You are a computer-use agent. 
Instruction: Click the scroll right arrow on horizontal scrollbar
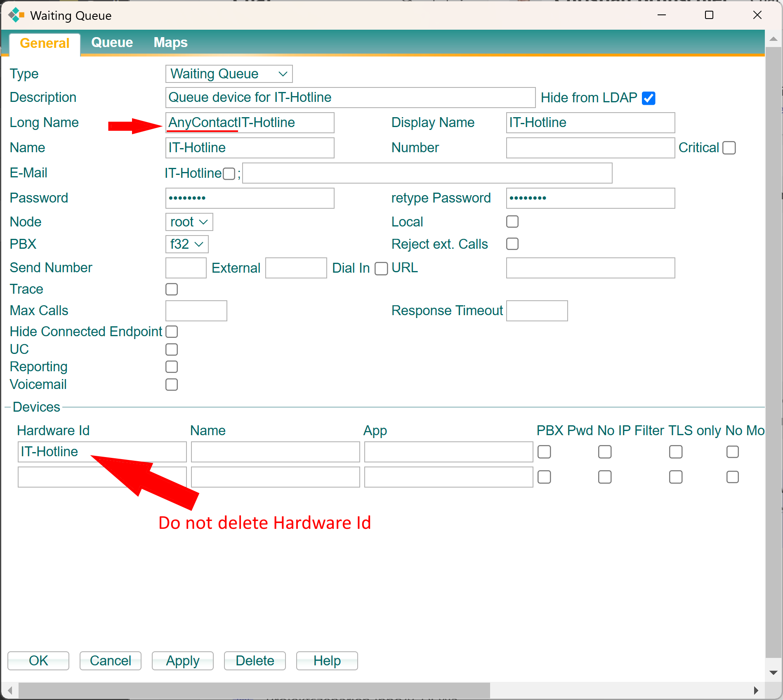pos(756,690)
